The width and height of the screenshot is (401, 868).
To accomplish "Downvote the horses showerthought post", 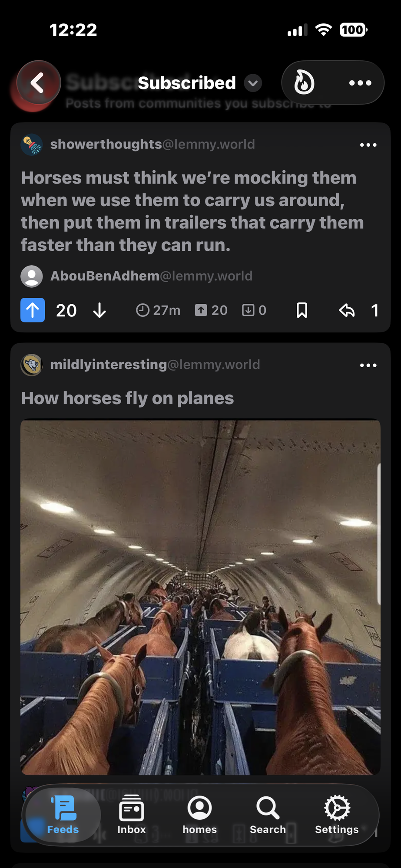I will (99, 310).
